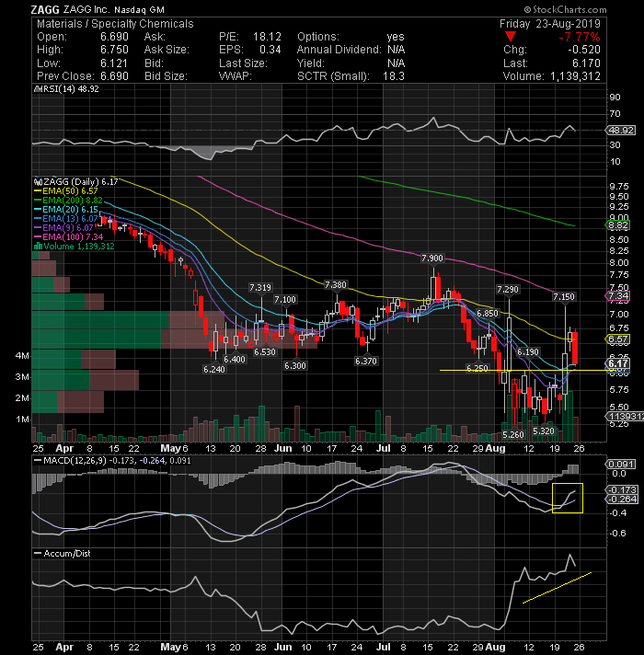The width and height of the screenshot is (644, 655).
Task: Select the SCTR (Small) value 18.3
Action: tap(394, 76)
